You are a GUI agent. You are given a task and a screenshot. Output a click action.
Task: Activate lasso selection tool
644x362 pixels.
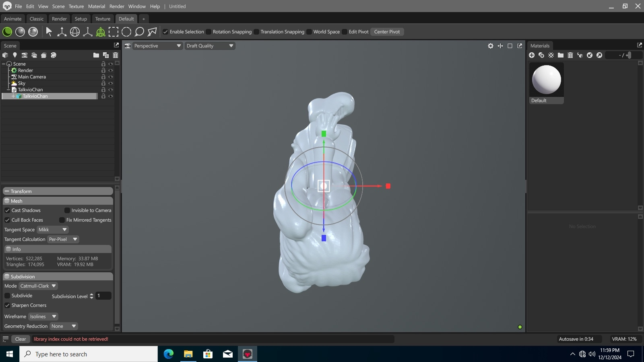[139, 32]
